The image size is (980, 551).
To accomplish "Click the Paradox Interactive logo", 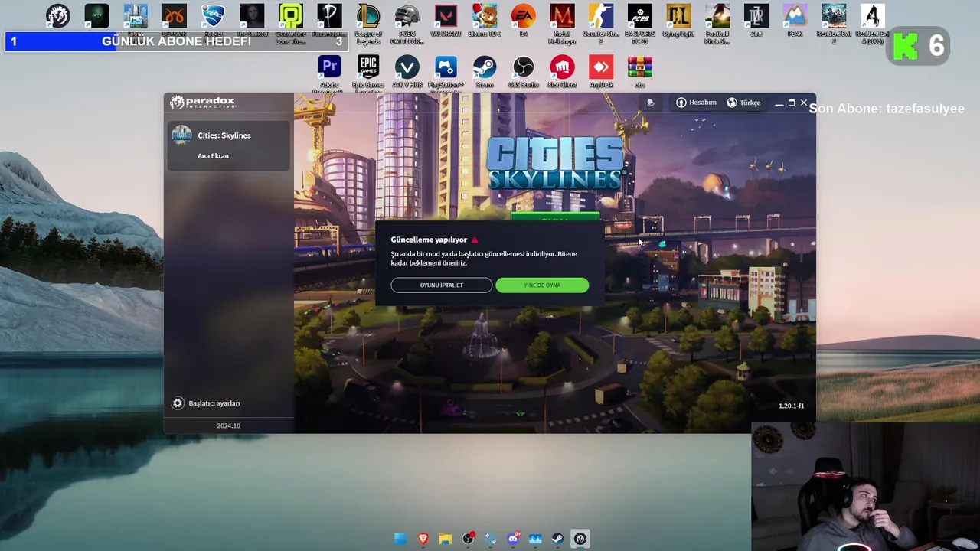I will click(203, 103).
